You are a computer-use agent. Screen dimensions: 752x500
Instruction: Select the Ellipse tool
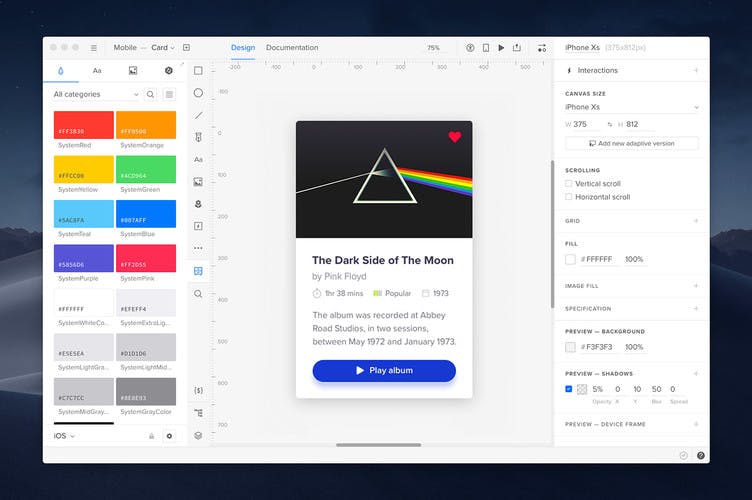(x=198, y=93)
